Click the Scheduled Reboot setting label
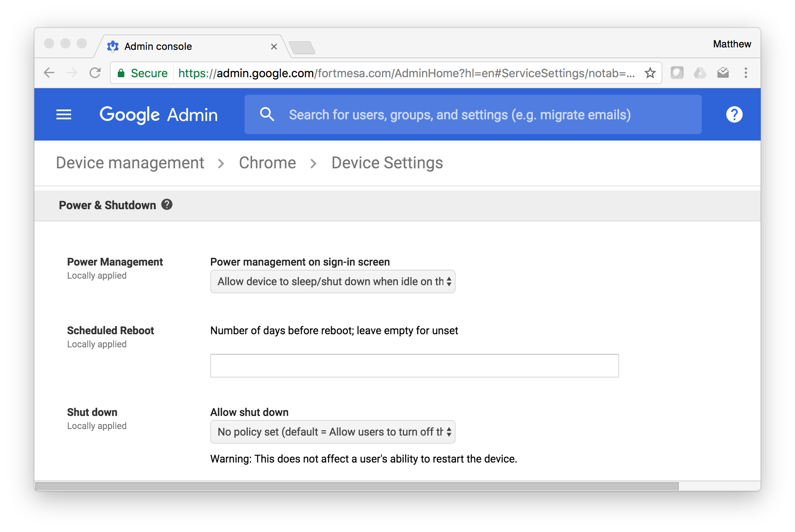Viewport: 795px width, 532px height. pyautogui.click(x=110, y=331)
